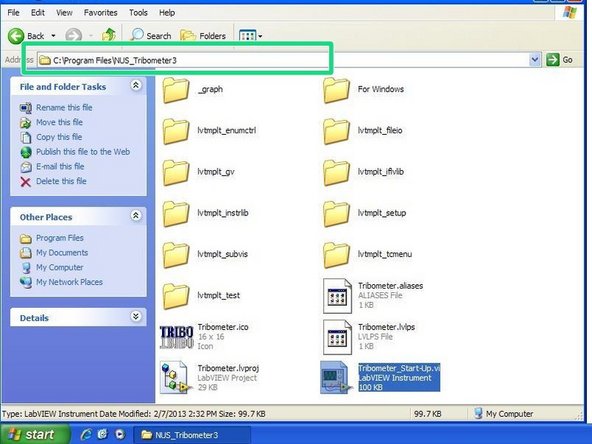The width and height of the screenshot is (592, 444).
Task: Click the Tribometer.aliases file name
Action: (390, 286)
